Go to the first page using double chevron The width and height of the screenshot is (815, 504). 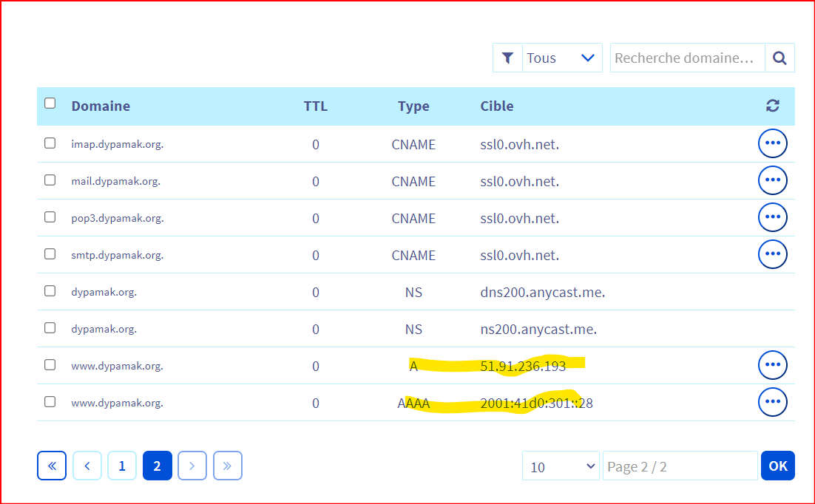pyautogui.click(x=52, y=466)
